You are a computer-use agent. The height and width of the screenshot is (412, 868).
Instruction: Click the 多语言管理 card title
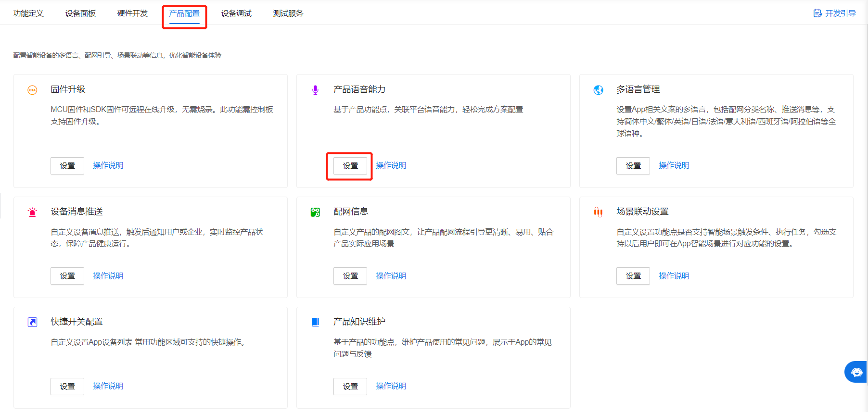coord(638,89)
